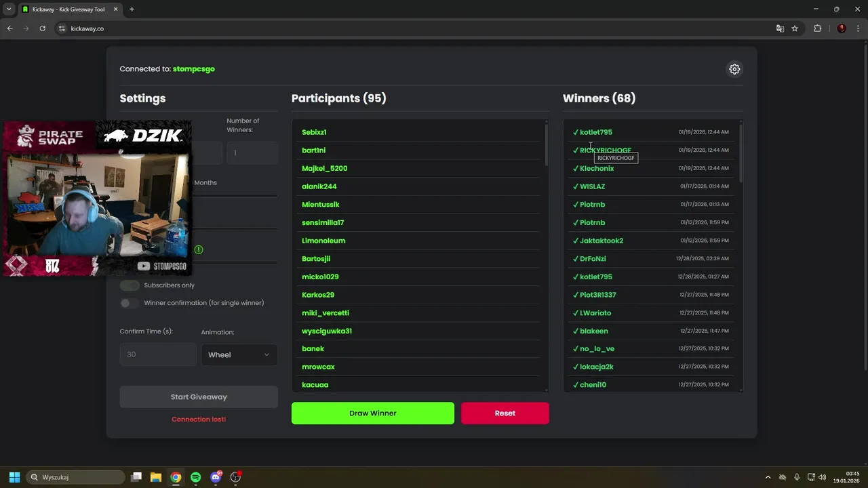The width and height of the screenshot is (868, 488).
Task: Click the green info icon in Settings
Action: point(199,249)
